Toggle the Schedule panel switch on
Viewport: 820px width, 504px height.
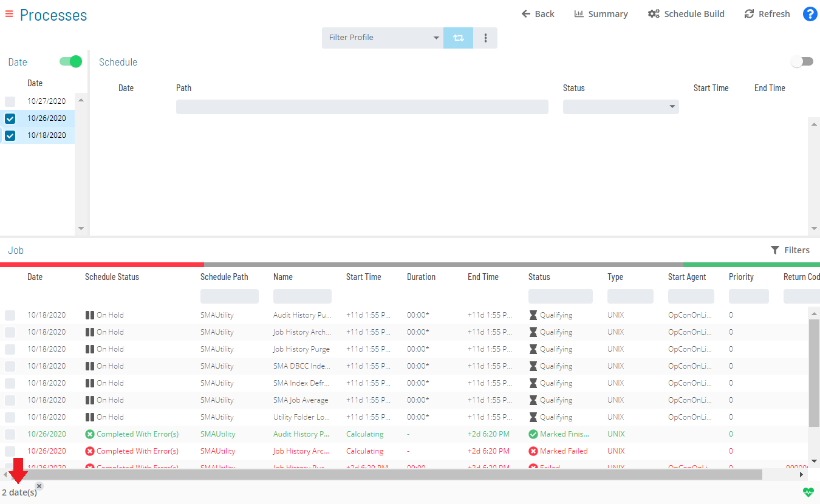[802, 61]
